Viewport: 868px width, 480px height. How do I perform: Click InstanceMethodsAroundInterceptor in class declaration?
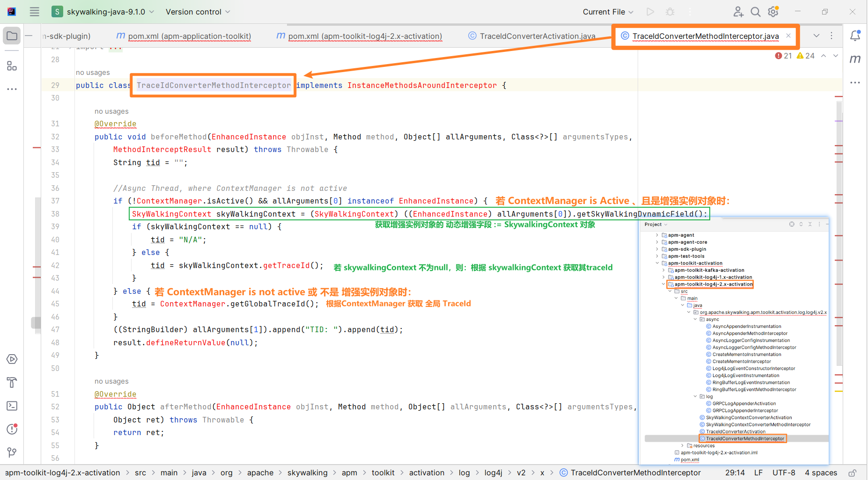(422, 85)
